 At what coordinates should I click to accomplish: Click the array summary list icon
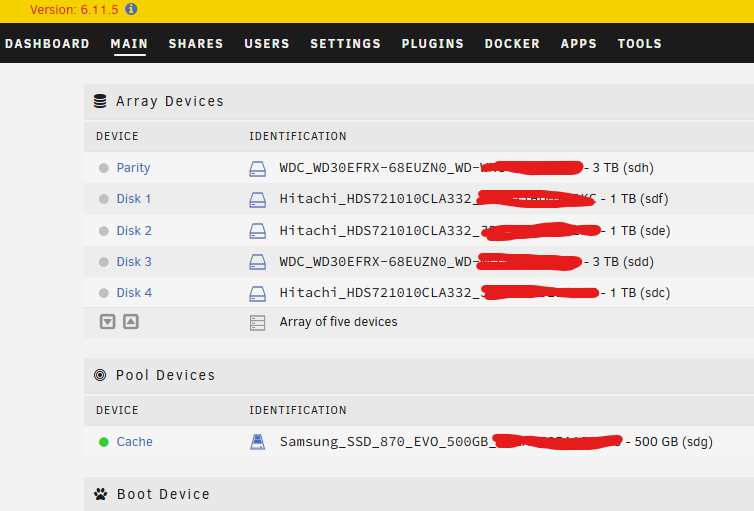point(257,323)
